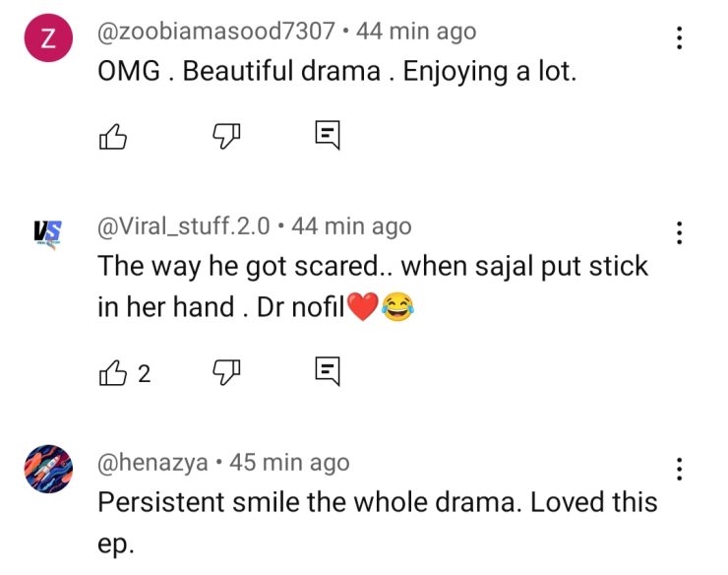This screenshot has width=728, height=575.
Task: Open options menu for Viral_stuff.2.0's comment
Action: [x=678, y=233]
